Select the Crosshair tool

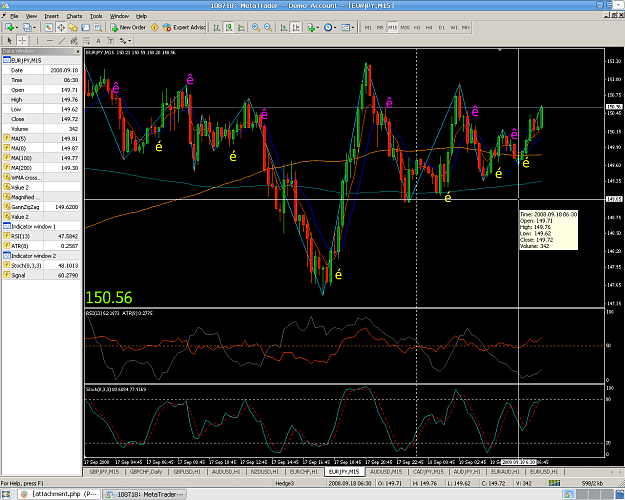22,40
